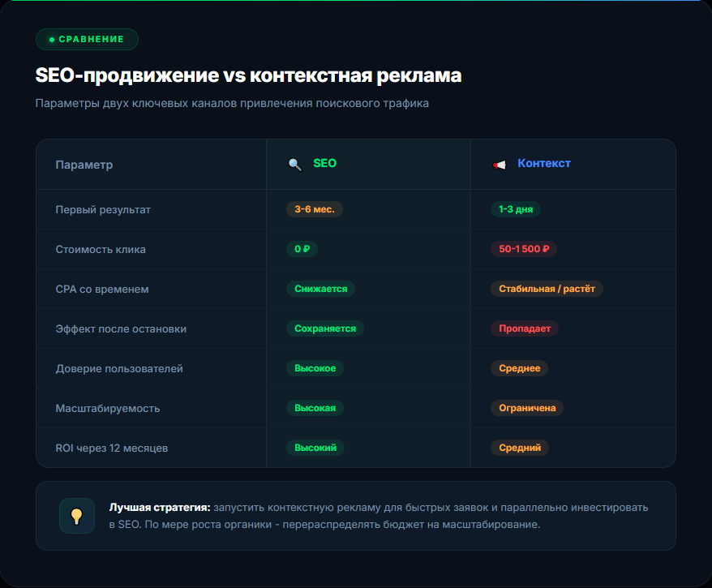Click the 'ROI через 12 месяцев' row label
This screenshot has height=588, width=712.
click(112, 448)
